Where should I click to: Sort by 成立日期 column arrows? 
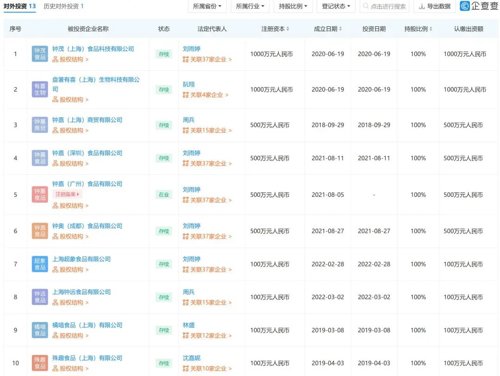click(x=340, y=29)
